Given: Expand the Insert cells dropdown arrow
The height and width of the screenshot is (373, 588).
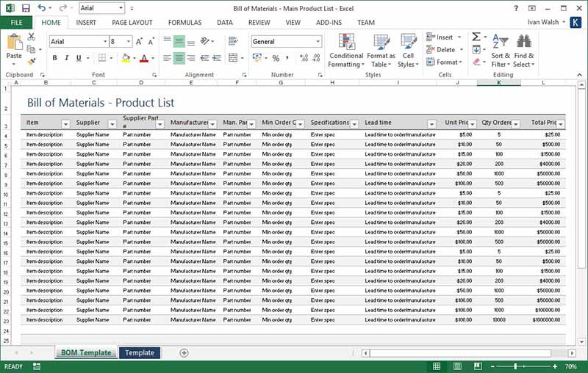Looking at the screenshot, I should tap(459, 37).
